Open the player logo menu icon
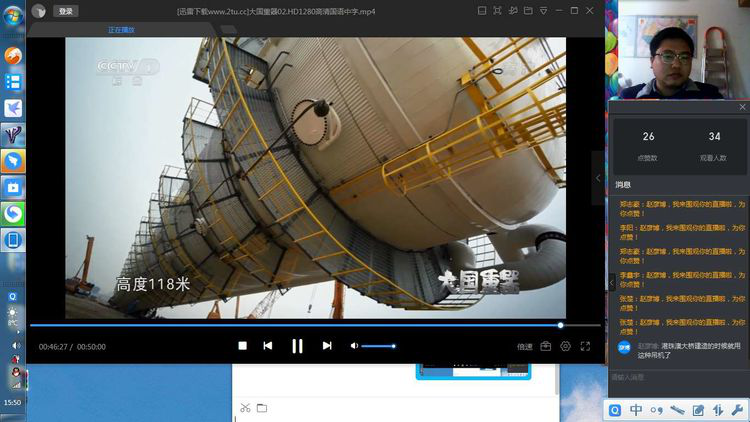The width and height of the screenshot is (750, 422). point(38,11)
